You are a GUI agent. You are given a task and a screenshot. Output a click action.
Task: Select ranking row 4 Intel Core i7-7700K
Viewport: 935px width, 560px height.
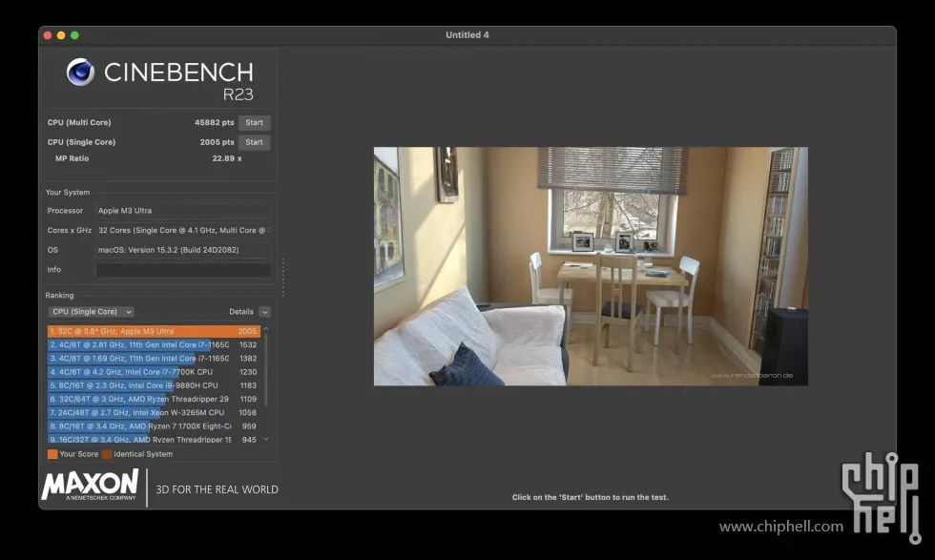pos(154,372)
